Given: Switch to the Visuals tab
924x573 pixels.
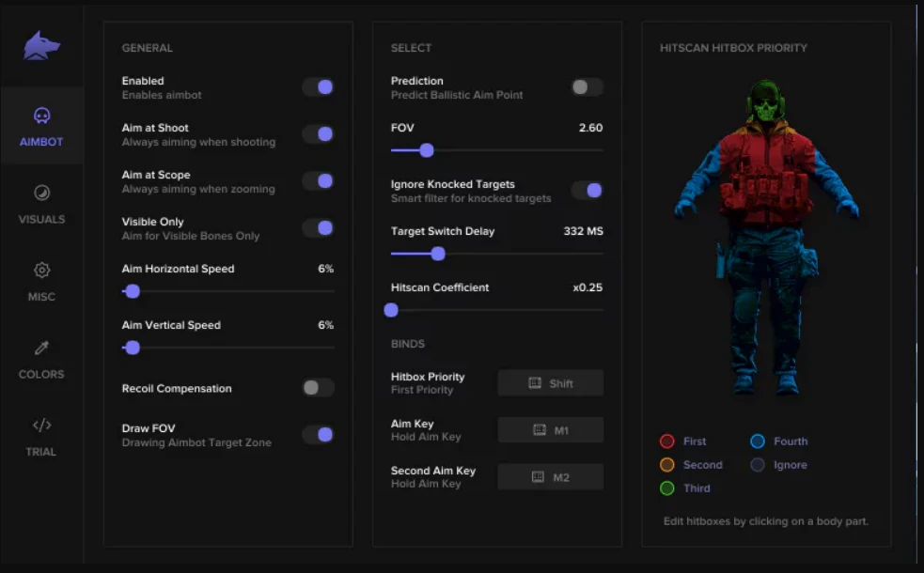Looking at the screenshot, I should (41, 204).
